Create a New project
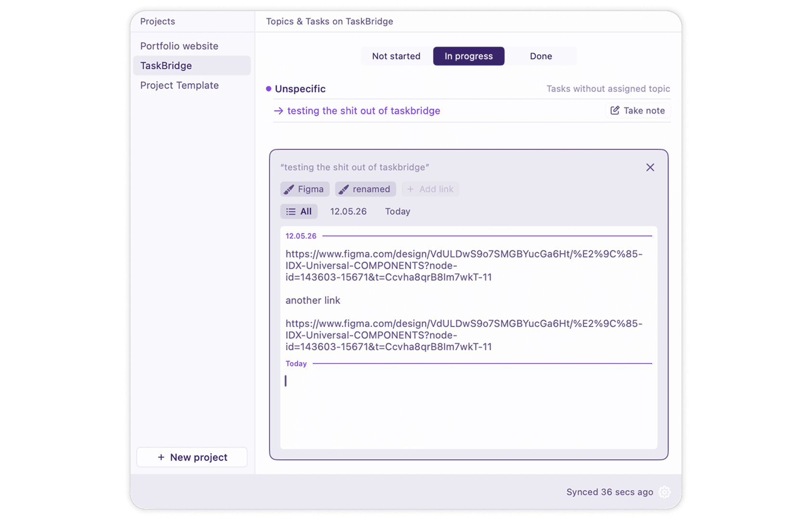The width and height of the screenshot is (812, 520). pos(192,457)
